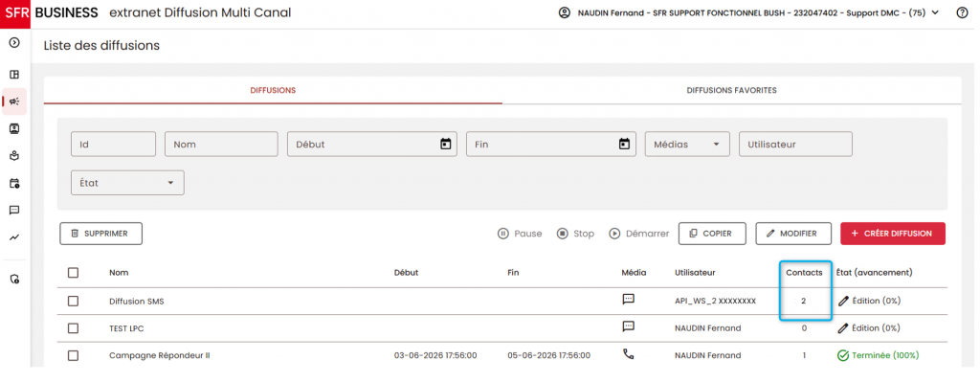Screen dimensions: 980x382
Task: Click the Liste des diffusions page title
Action: pyautogui.click(x=101, y=46)
